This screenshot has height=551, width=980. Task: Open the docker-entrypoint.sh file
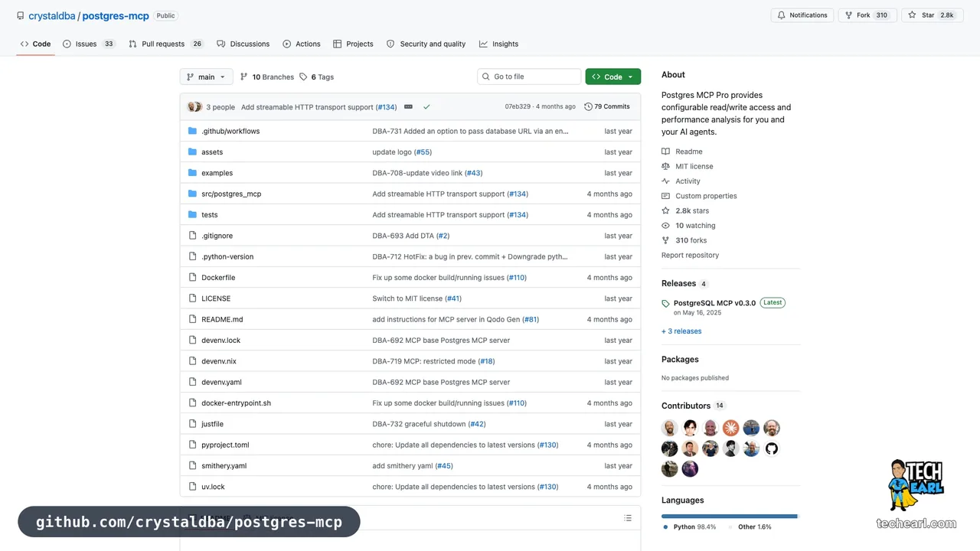coord(236,403)
